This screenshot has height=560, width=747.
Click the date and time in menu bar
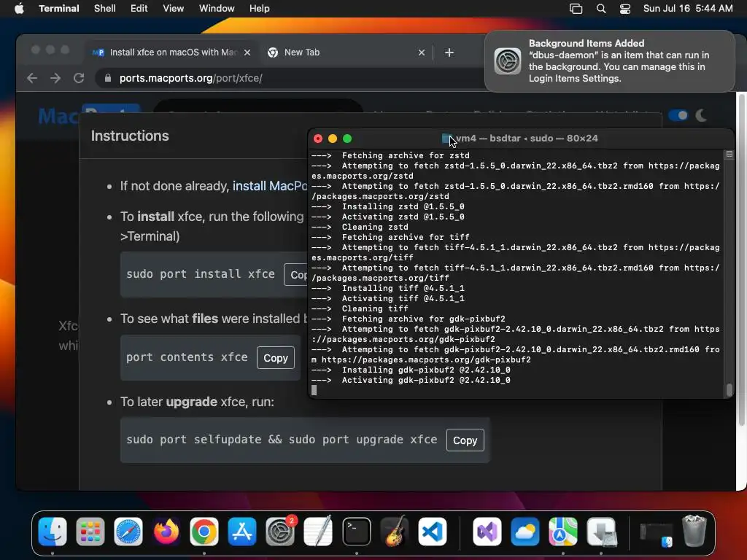(687, 9)
